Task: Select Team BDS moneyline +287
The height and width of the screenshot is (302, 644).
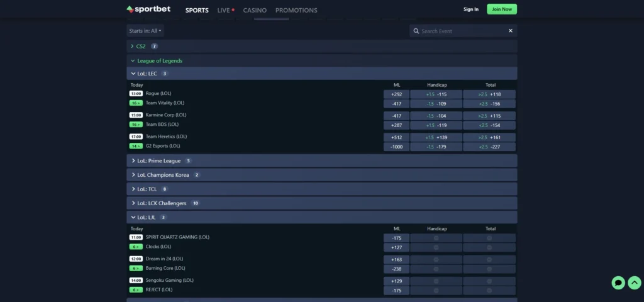Action: [x=396, y=125]
